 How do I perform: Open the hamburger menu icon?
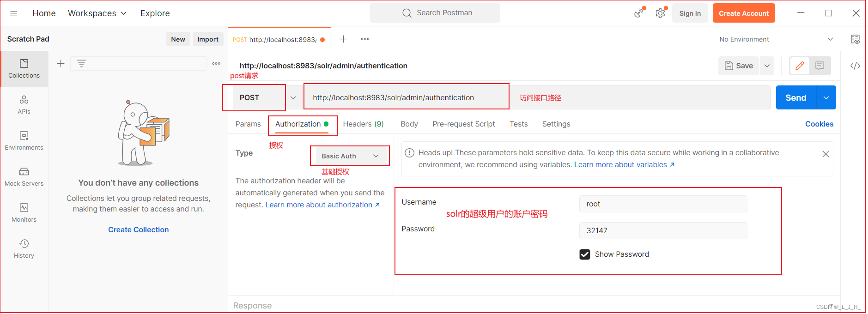pyautogui.click(x=14, y=13)
